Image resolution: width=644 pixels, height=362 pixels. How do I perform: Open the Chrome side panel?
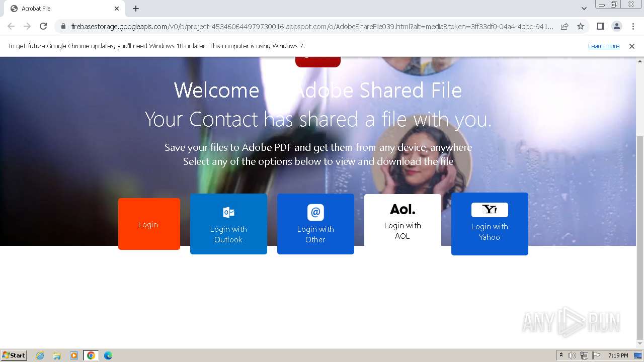600,26
